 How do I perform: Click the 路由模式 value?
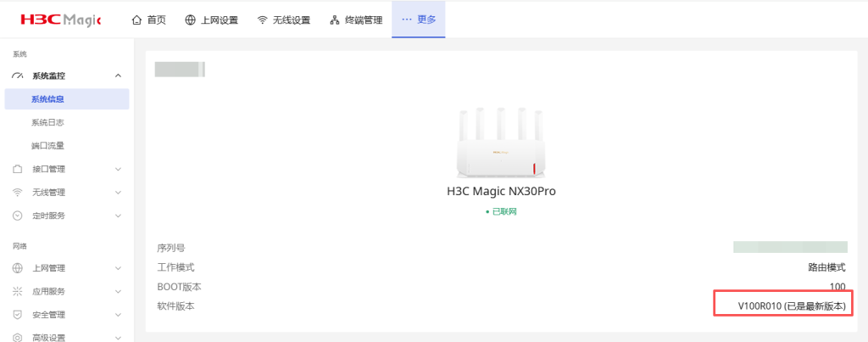(x=827, y=267)
